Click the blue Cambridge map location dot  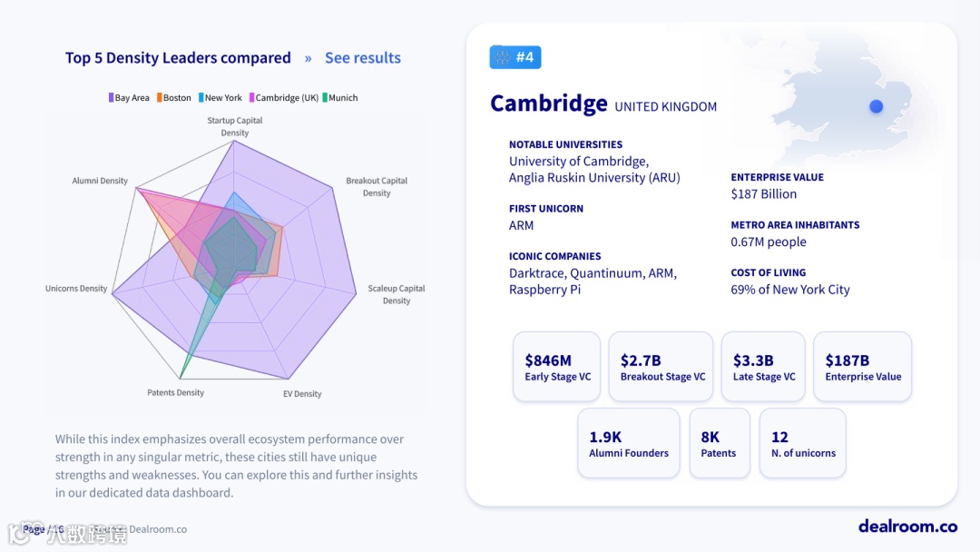(876, 106)
